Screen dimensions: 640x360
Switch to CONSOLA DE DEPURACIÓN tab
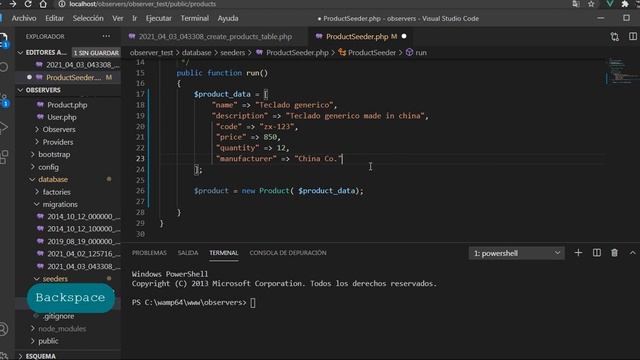point(288,253)
